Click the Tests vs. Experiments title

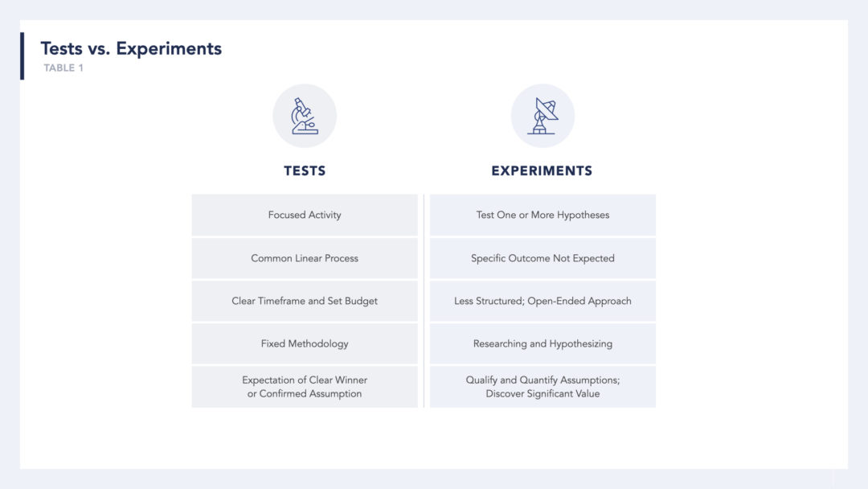tap(131, 49)
